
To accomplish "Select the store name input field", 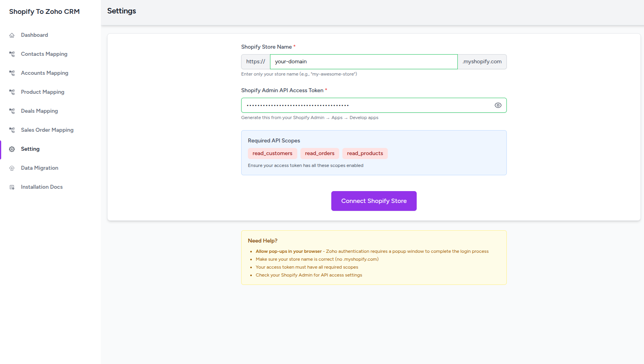I will tap(363, 61).
